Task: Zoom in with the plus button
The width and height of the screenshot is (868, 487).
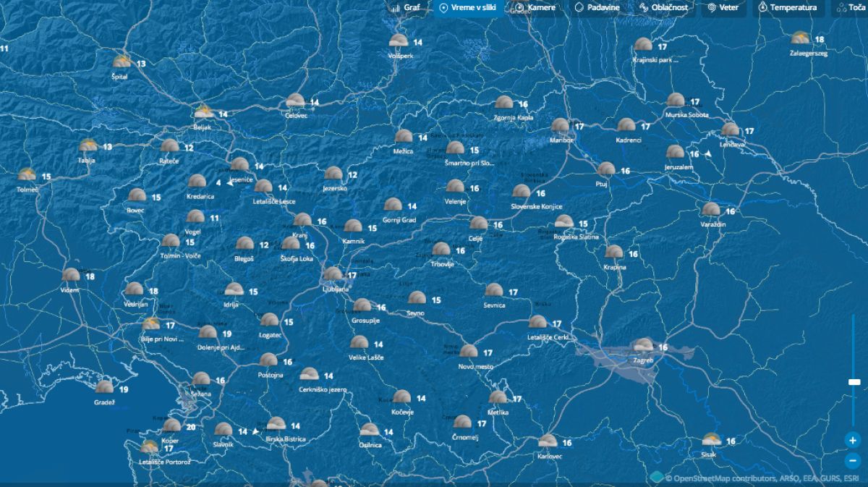Action: coord(854,439)
